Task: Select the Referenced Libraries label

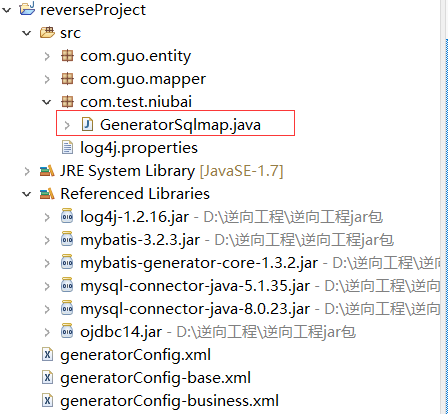Action: 135,194
